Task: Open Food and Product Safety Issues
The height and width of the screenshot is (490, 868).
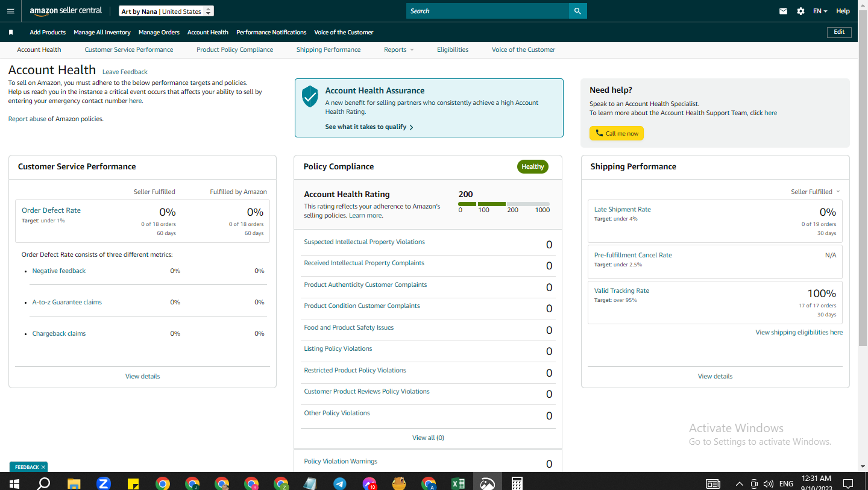Action: point(349,328)
